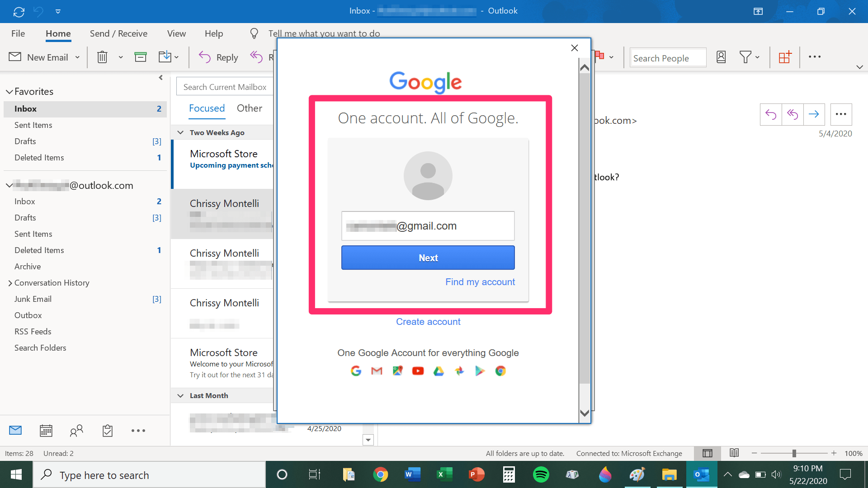Click the blue Next button
Image resolution: width=868 pixels, height=488 pixels.
click(428, 258)
